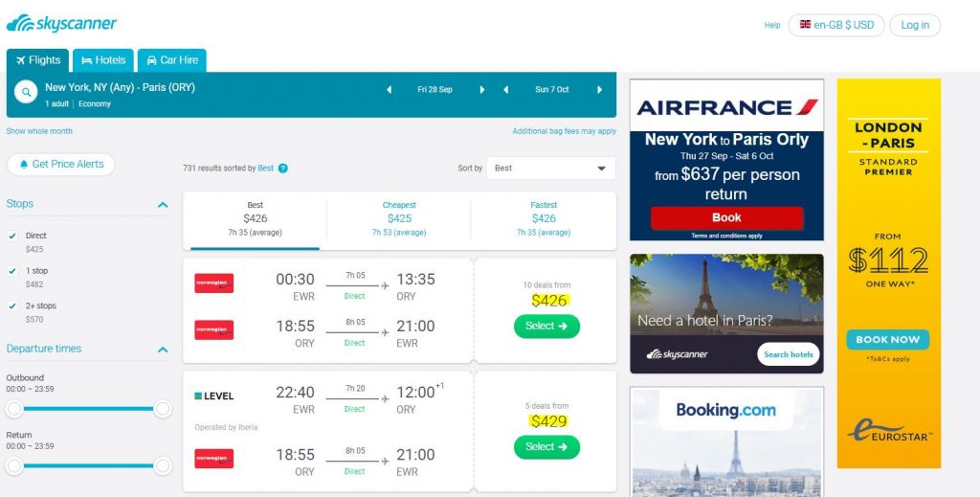The height and width of the screenshot is (497, 980).
Task: Uncheck the Direct stops checkbox
Action: (11, 236)
